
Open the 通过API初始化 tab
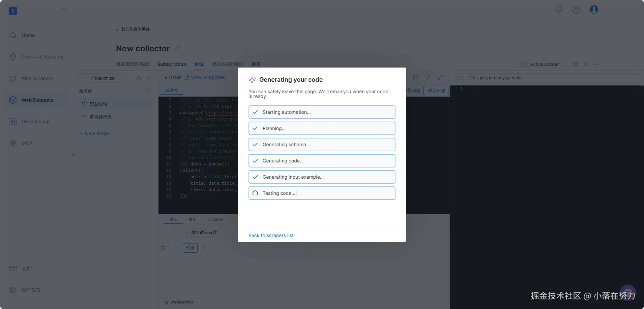(227, 64)
